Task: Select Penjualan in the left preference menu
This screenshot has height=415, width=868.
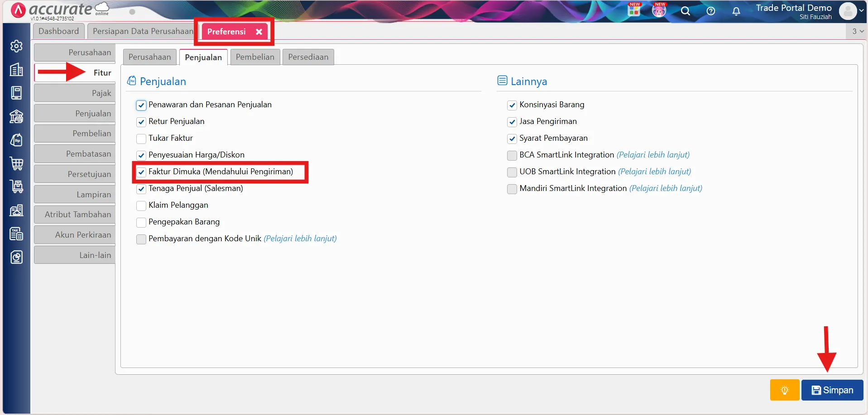Action: (75, 114)
